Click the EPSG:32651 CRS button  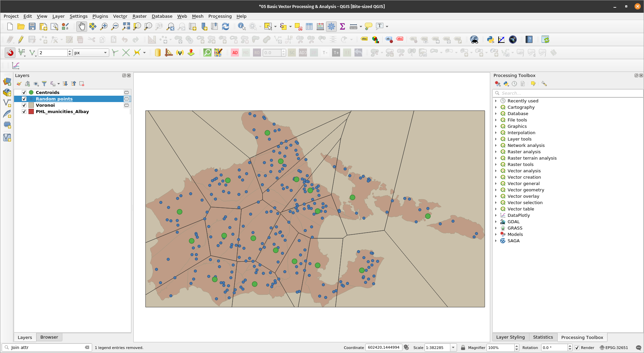coord(614,348)
